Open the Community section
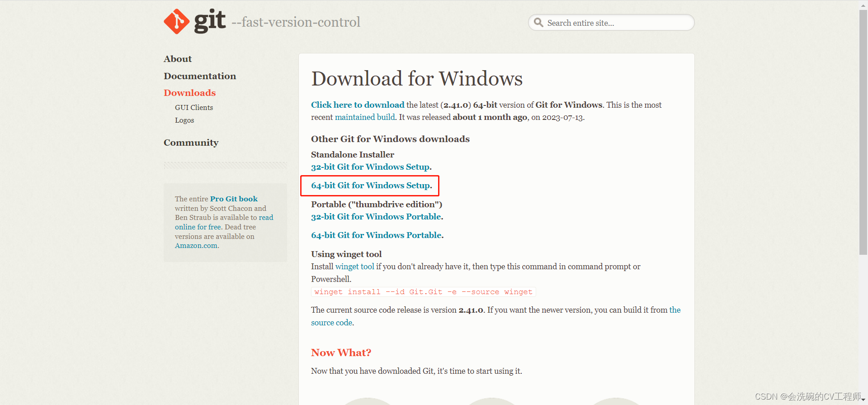The image size is (868, 405). 191,143
